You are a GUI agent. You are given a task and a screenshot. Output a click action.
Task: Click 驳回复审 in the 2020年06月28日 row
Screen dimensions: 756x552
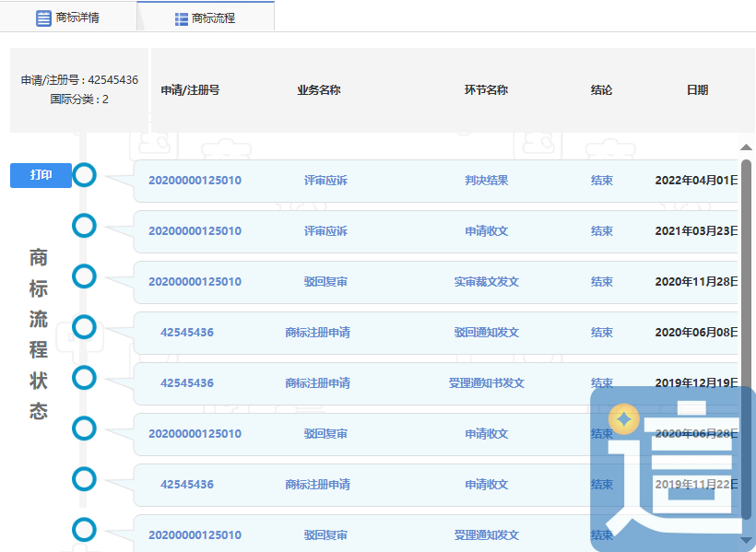click(x=325, y=433)
